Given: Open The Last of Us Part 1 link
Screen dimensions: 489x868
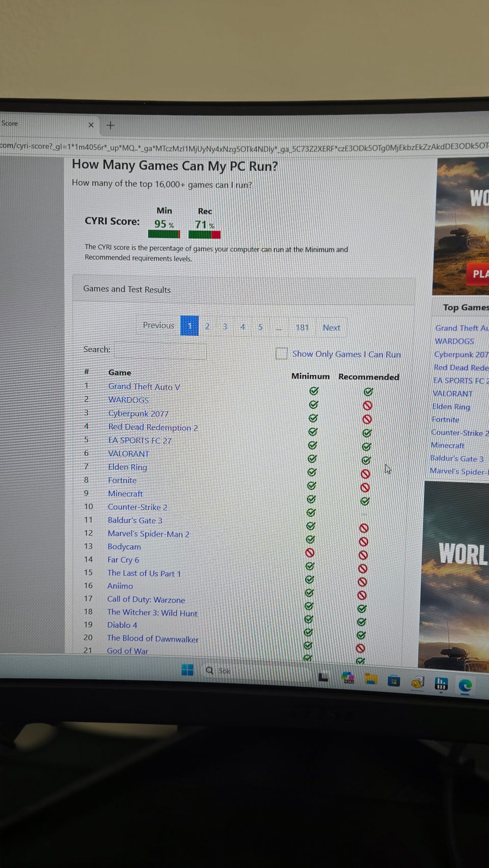Looking at the screenshot, I should pyautogui.click(x=144, y=573).
